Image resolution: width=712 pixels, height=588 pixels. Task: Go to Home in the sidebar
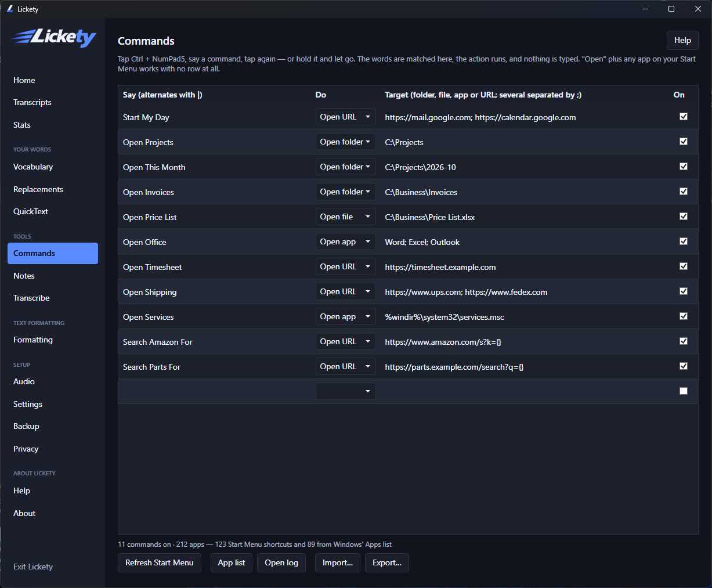point(53,80)
